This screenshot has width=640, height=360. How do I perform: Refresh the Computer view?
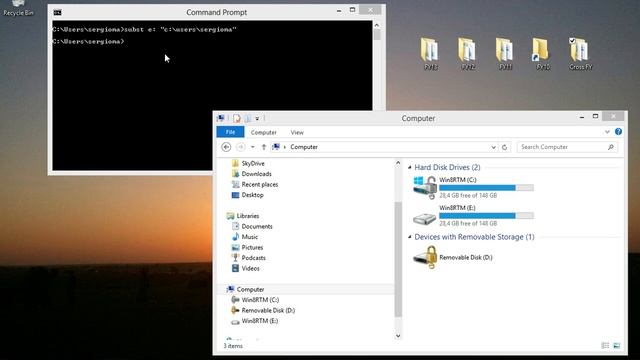[x=504, y=147]
